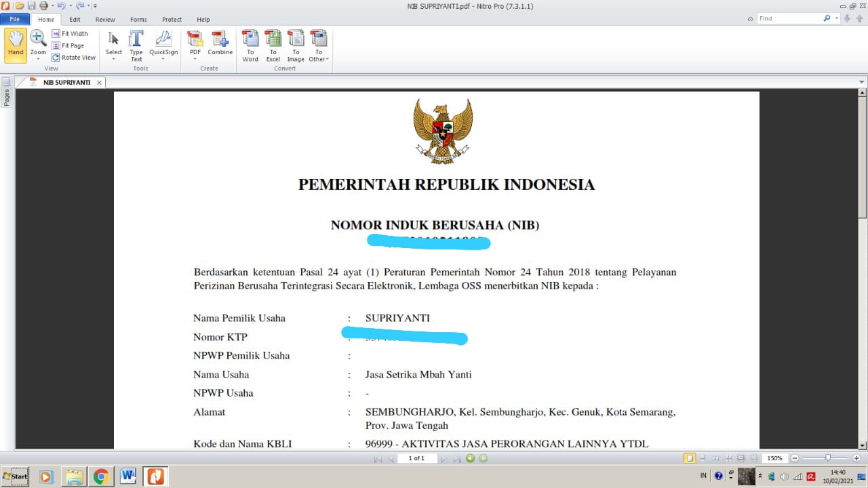This screenshot has height=488, width=868.
Task: Open the Find options dropdown arrow
Action: (x=837, y=18)
